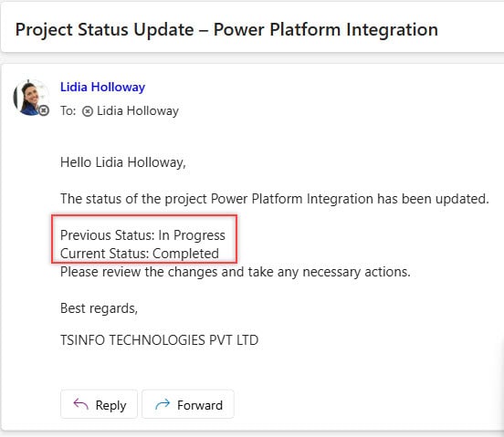Image resolution: width=504 pixels, height=437 pixels.
Task: Click the Forward button
Action: 188,404
